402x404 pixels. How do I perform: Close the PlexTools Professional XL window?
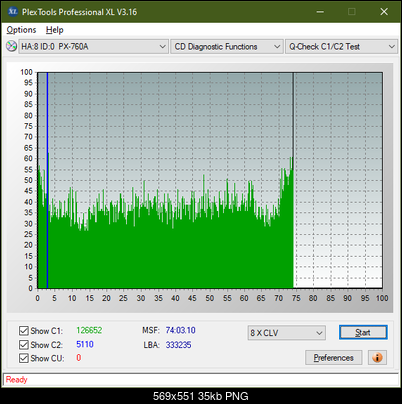[x=384, y=12]
